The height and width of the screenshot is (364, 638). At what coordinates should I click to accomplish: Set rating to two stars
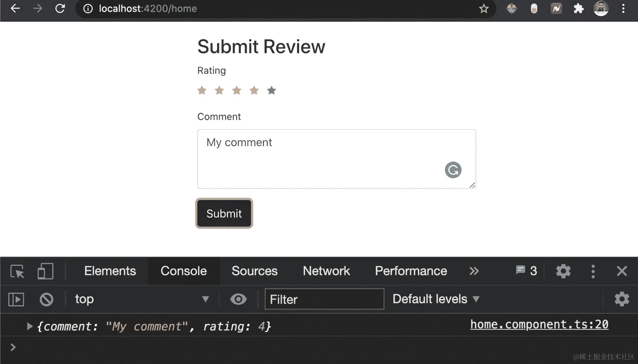(219, 90)
